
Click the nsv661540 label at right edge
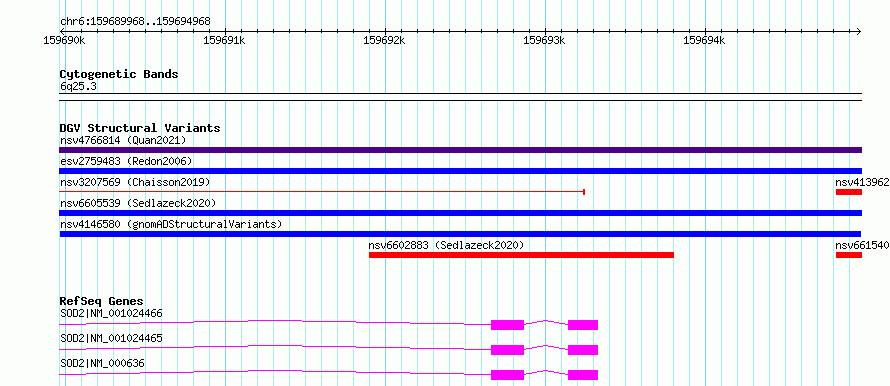click(x=862, y=245)
